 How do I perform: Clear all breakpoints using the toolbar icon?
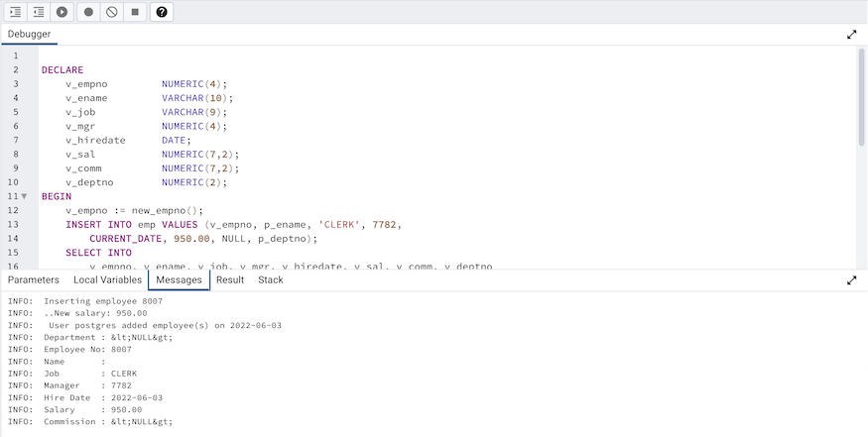pyautogui.click(x=112, y=12)
